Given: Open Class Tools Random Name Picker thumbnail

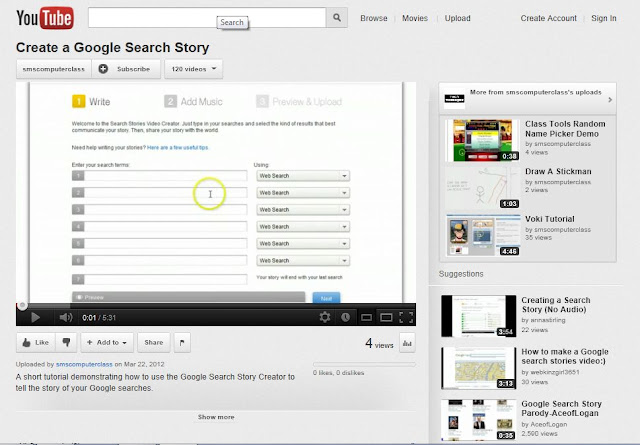Looking at the screenshot, I should click(x=482, y=140).
